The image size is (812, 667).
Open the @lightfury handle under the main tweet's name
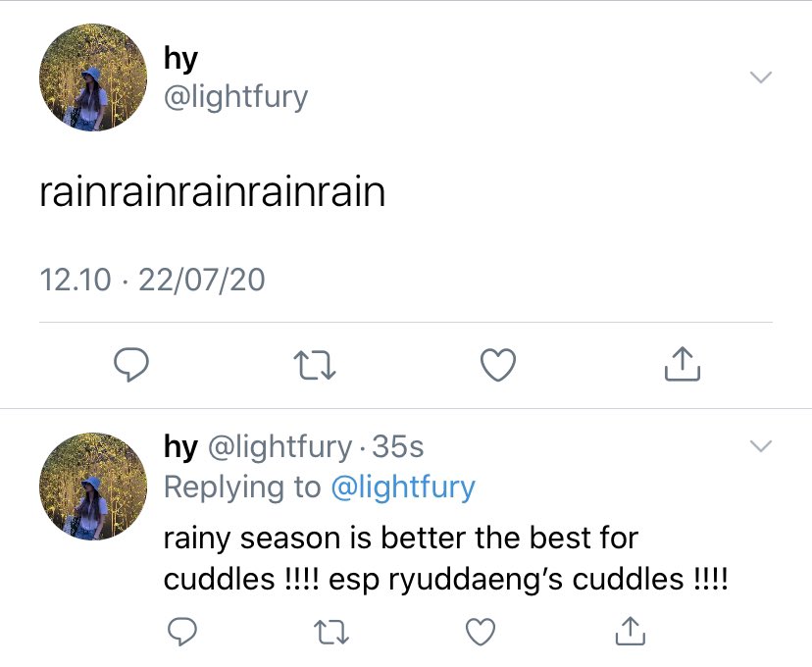coord(235,97)
